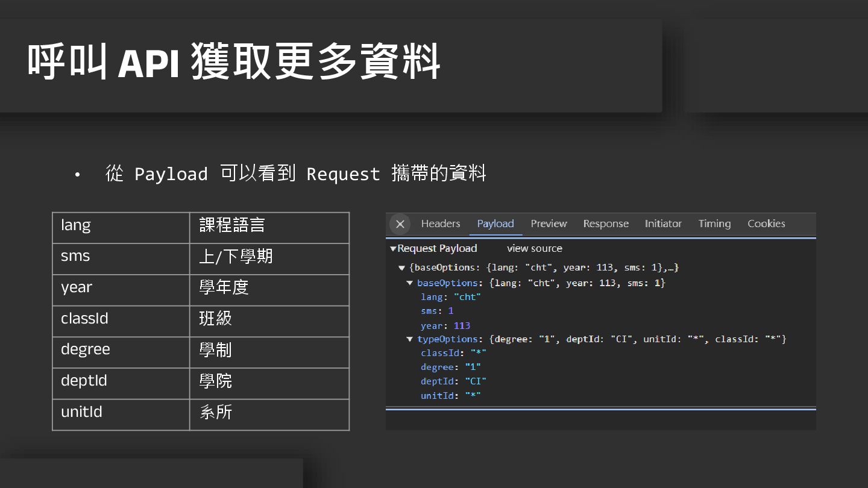The height and width of the screenshot is (488, 868).
Task: Collapse the baseOptions tree node
Action: coord(410,283)
